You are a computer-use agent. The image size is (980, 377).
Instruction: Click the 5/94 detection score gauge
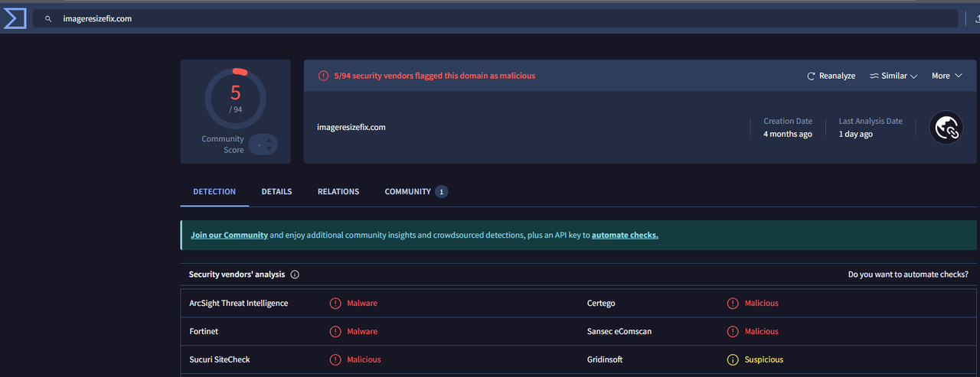(236, 98)
